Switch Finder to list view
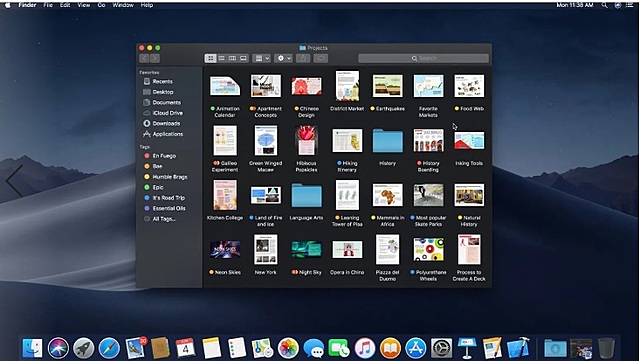 222,58
